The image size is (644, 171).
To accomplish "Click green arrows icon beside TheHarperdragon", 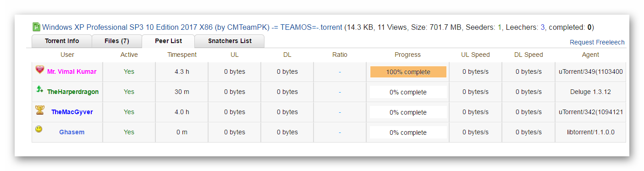I will pos(40,89).
